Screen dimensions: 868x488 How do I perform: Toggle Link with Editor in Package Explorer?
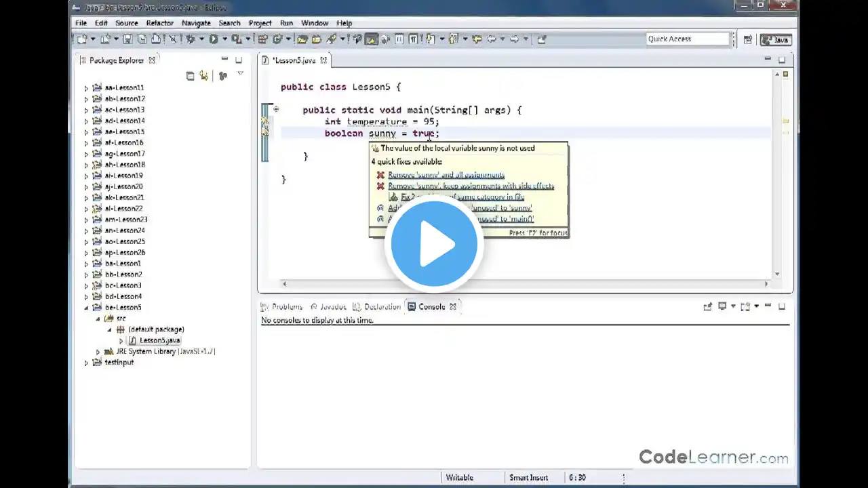click(203, 76)
